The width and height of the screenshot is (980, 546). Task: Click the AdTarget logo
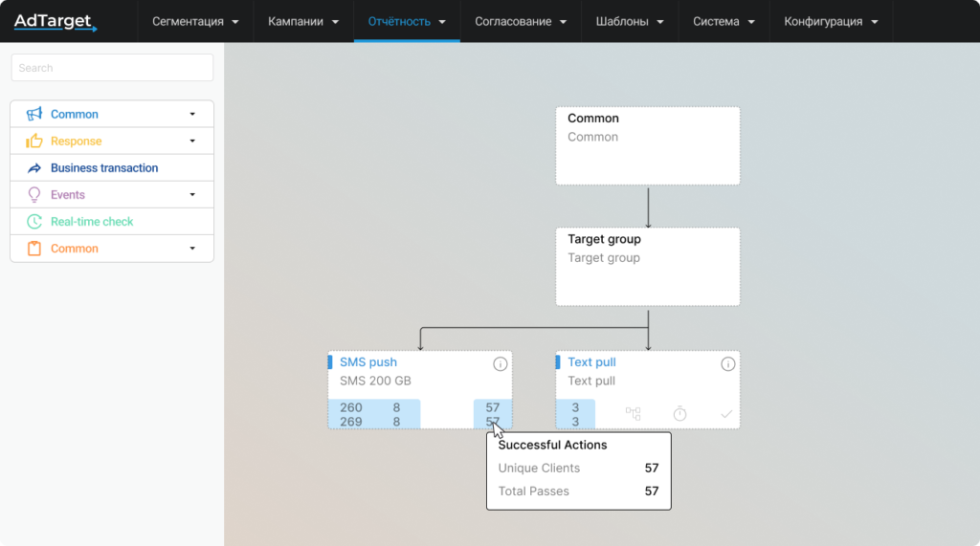[x=55, y=21]
